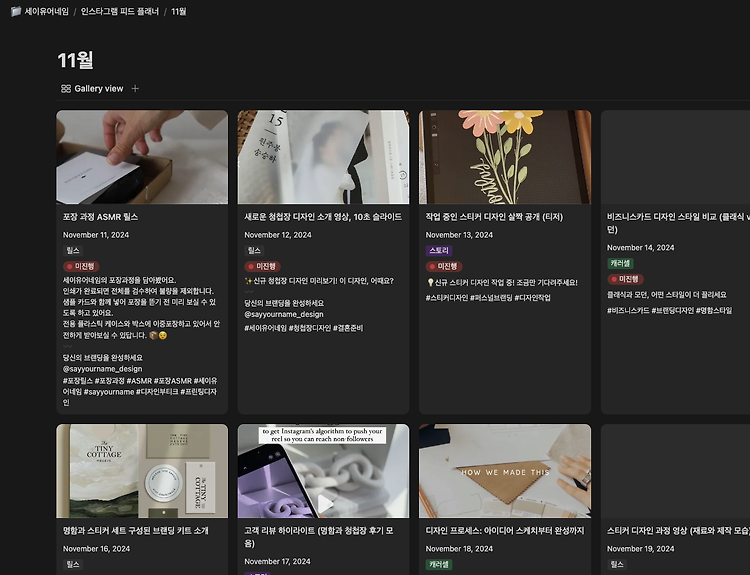This screenshot has height=575, width=750.
Task: Click title 명함과 스티커 세트 구성된 브랜딩 키트 소개
Action: [x=135, y=531]
